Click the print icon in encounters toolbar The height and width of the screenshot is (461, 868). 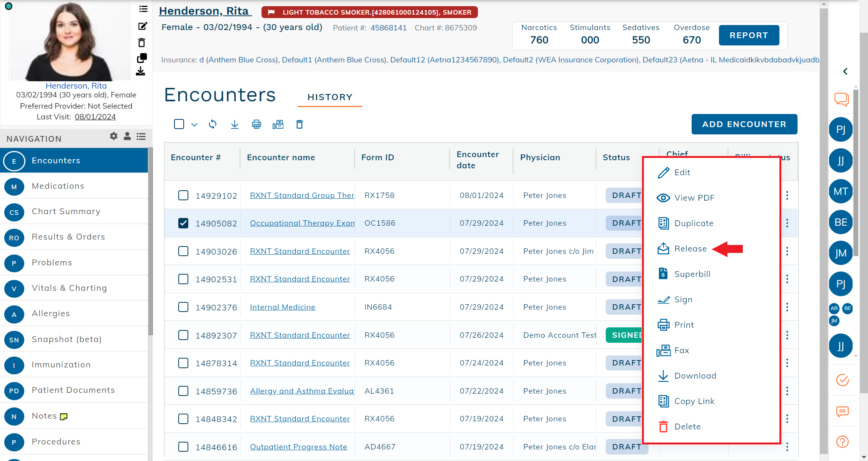click(256, 124)
